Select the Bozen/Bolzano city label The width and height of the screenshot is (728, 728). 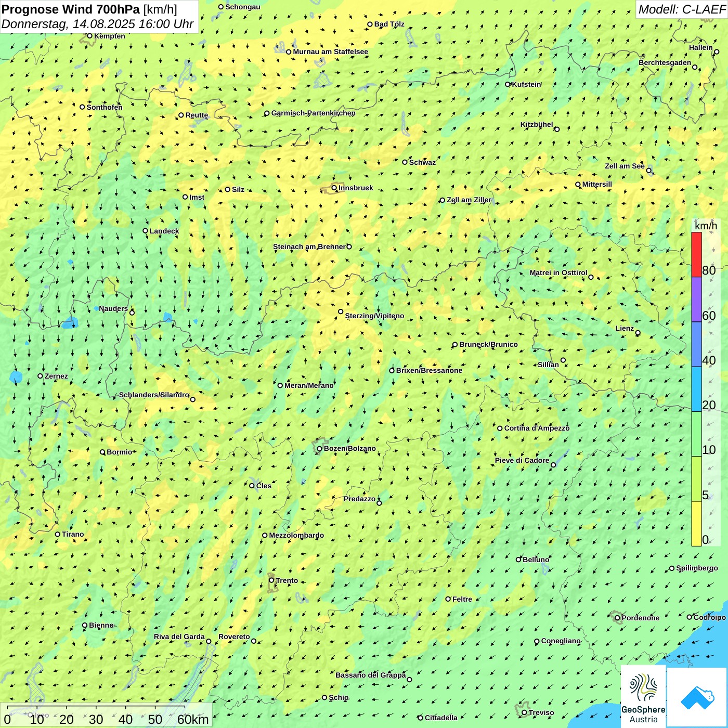349,448
